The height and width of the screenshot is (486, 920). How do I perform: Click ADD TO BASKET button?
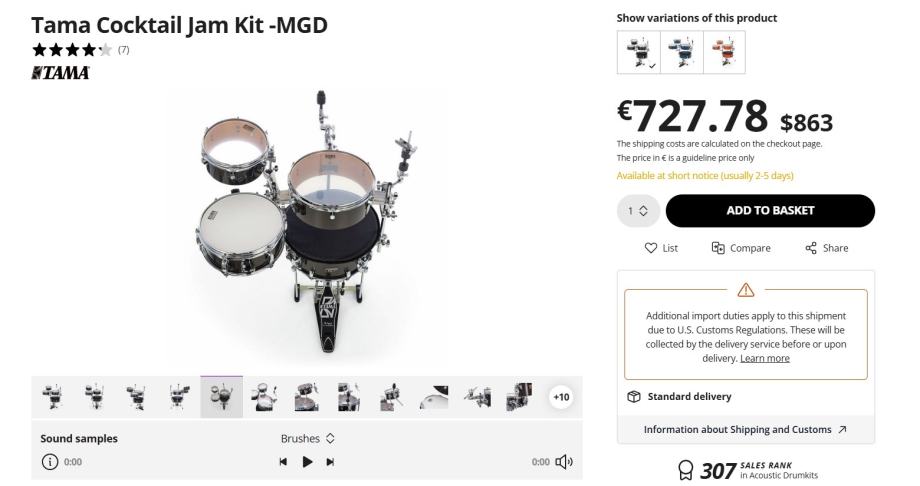pos(769,211)
